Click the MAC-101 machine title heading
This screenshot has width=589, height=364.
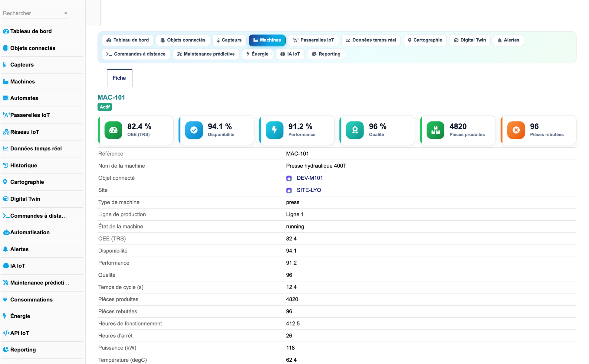click(111, 97)
